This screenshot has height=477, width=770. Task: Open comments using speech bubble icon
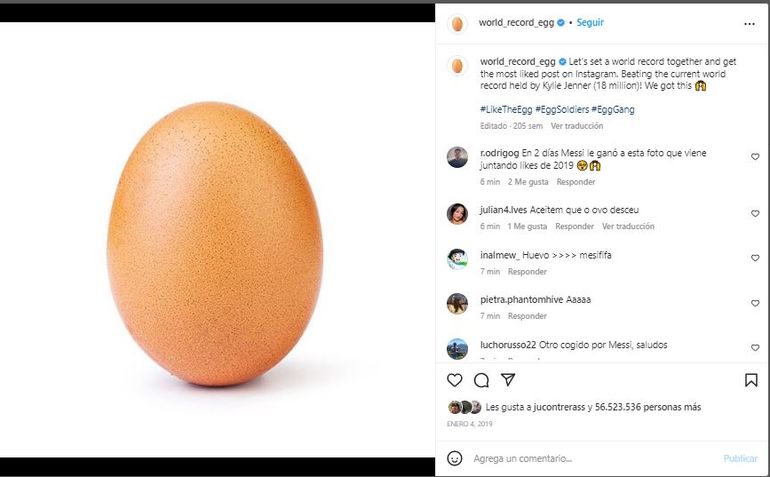[x=481, y=380]
